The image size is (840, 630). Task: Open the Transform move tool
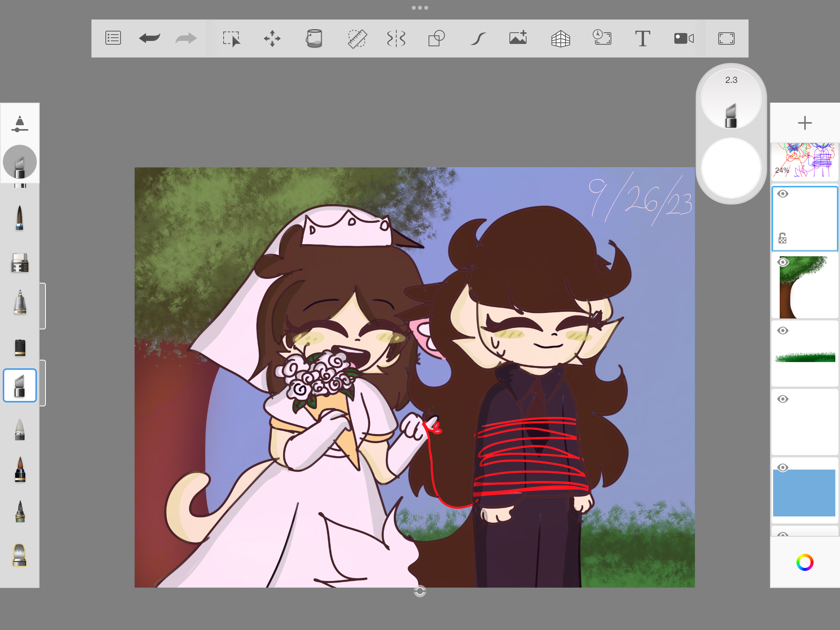click(x=272, y=38)
